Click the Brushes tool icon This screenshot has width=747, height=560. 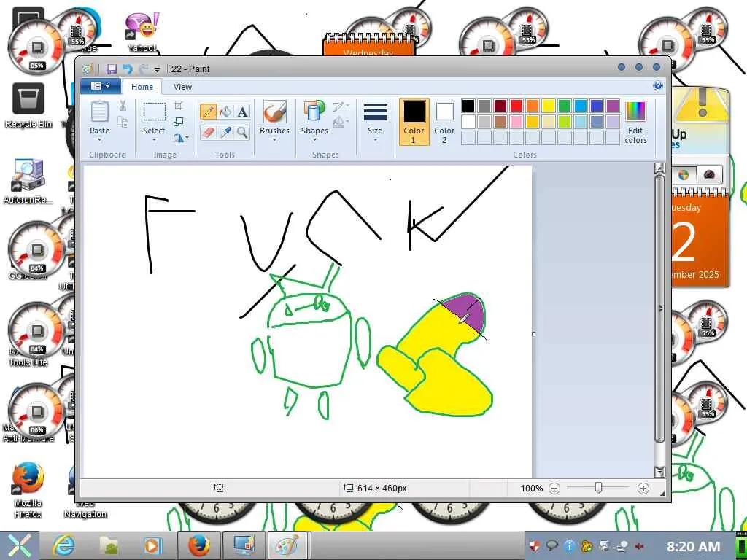click(274, 112)
